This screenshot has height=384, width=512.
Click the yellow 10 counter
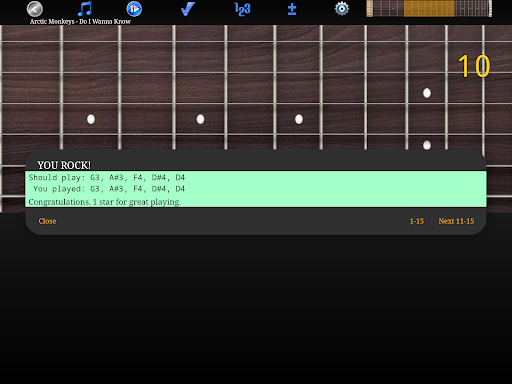[x=474, y=66]
